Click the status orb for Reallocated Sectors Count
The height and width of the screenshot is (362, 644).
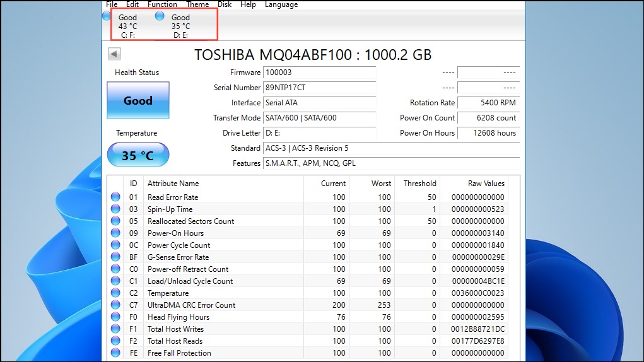click(115, 220)
